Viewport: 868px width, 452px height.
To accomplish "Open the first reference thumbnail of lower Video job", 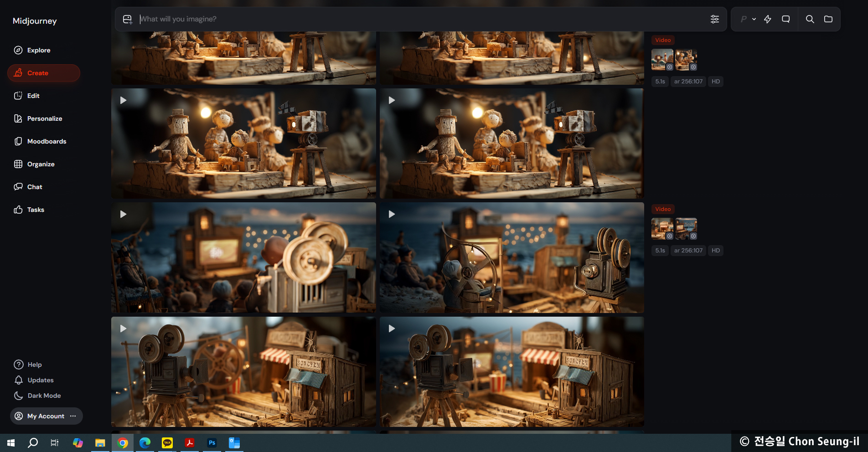I will pos(662,229).
